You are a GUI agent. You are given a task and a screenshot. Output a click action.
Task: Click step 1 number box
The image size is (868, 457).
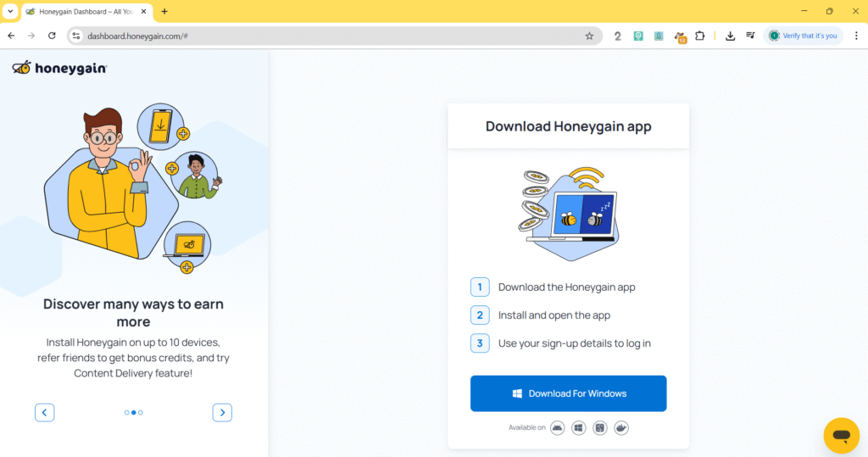[480, 287]
